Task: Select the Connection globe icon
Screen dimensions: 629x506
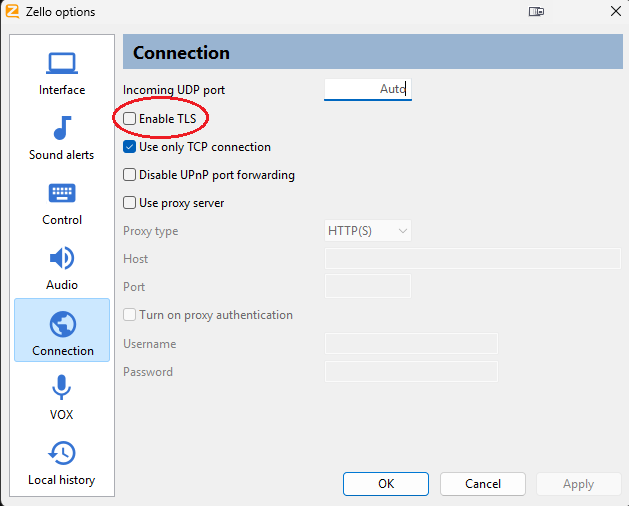Action: tap(63, 324)
